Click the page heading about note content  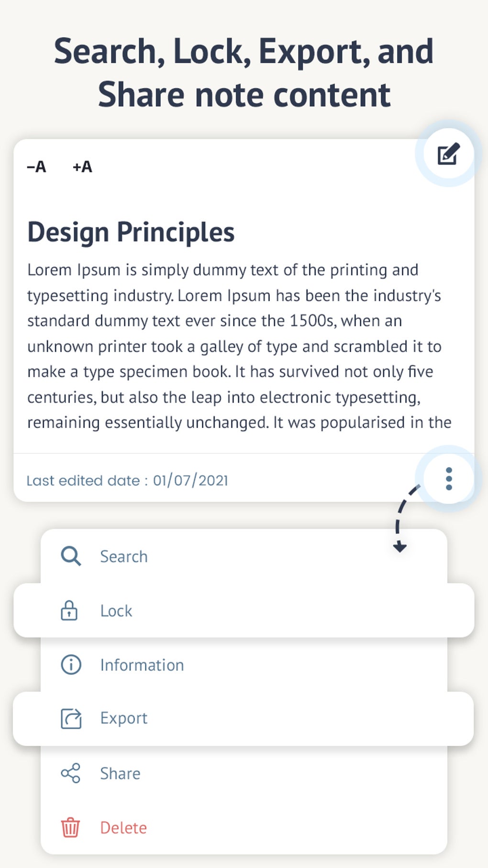pos(244,73)
